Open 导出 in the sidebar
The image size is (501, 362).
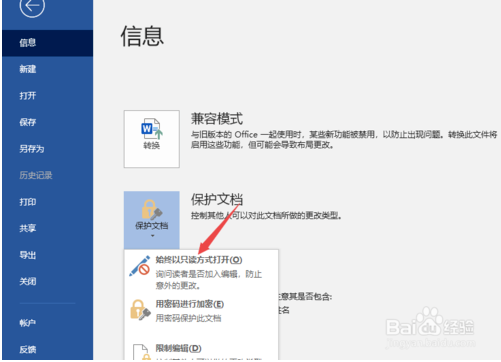[48, 255]
